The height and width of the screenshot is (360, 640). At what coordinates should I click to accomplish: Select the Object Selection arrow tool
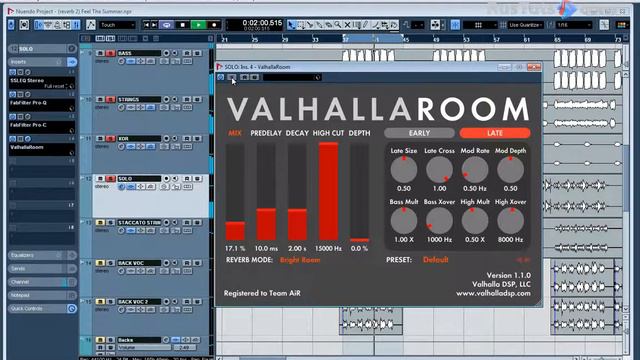coord(291,25)
